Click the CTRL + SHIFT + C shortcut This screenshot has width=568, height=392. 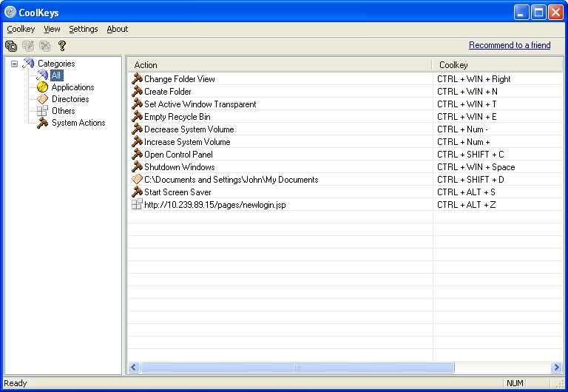[x=470, y=155]
